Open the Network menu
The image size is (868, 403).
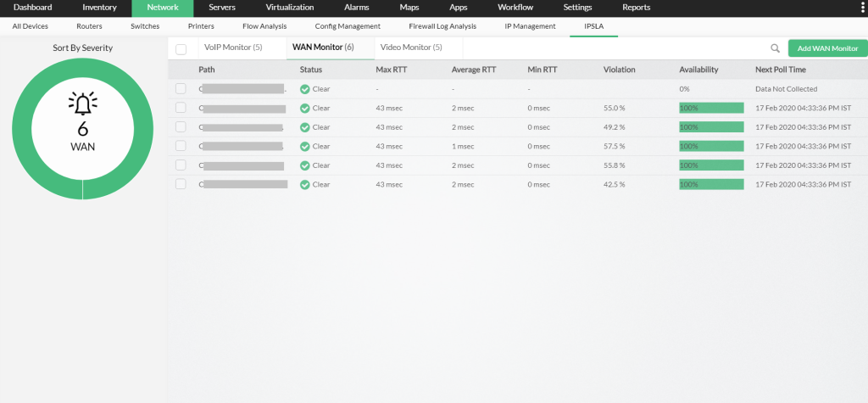point(163,8)
